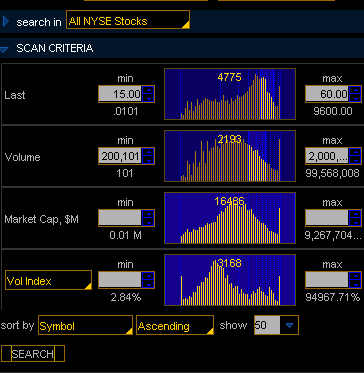This screenshot has width=364, height=373.
Task: Click the SEARCH button
Action: pos(33,354)
